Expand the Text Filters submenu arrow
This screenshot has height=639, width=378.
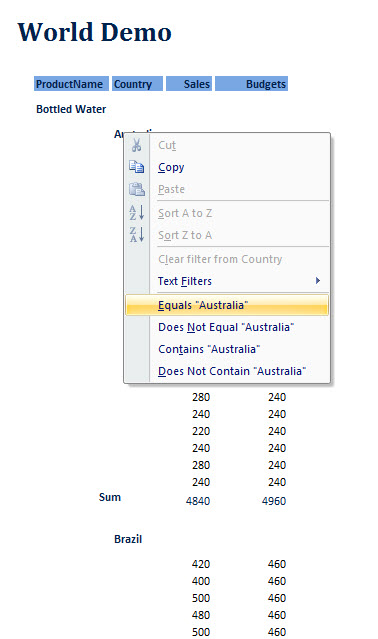pos(318,281)
